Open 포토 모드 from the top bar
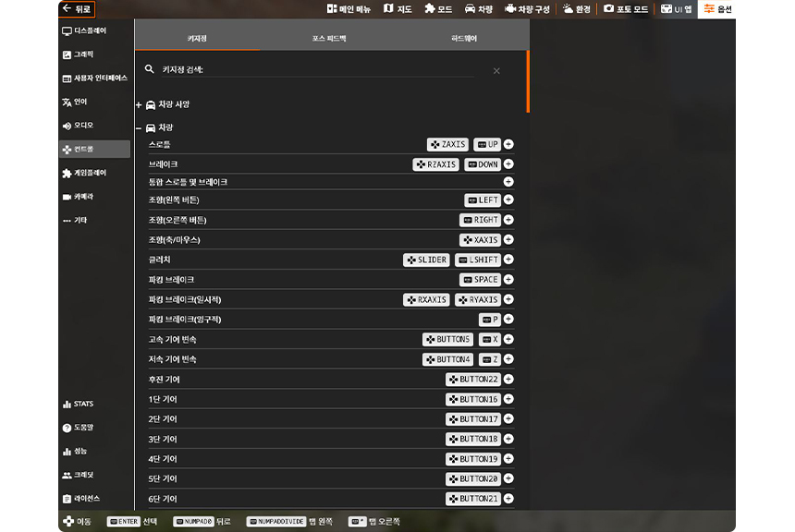The width and height of the screenshot is (795, 532). (x=626, y=9)
